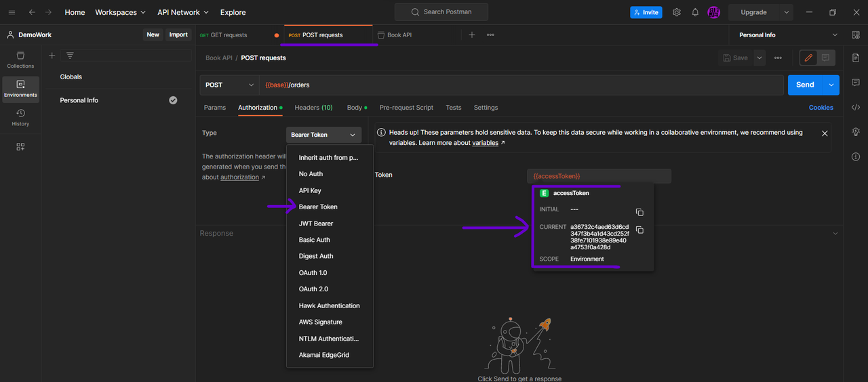Screen dimensions: 868x382
Task: Open the Send options arrow
Action: [831, 85]
